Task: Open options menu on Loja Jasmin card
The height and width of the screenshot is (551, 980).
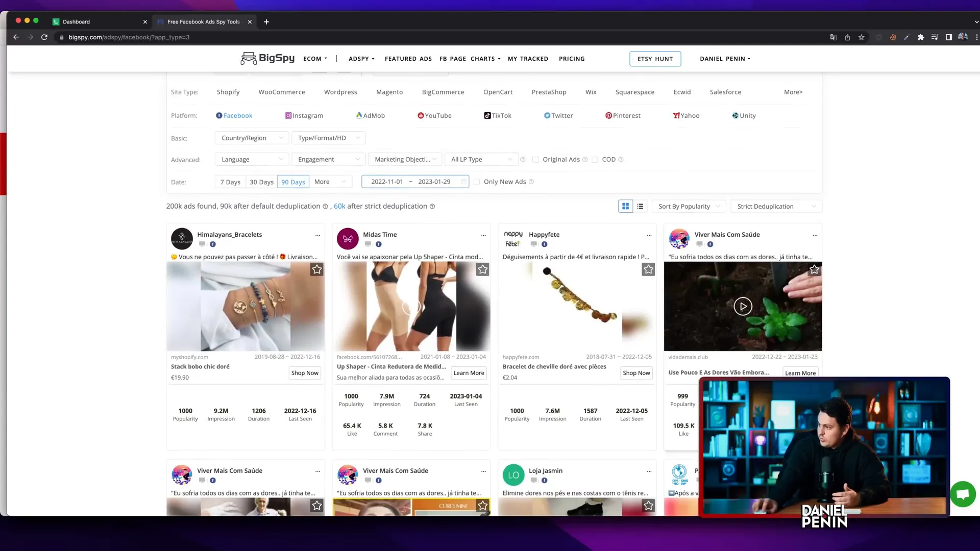Action: coord(649,471)
